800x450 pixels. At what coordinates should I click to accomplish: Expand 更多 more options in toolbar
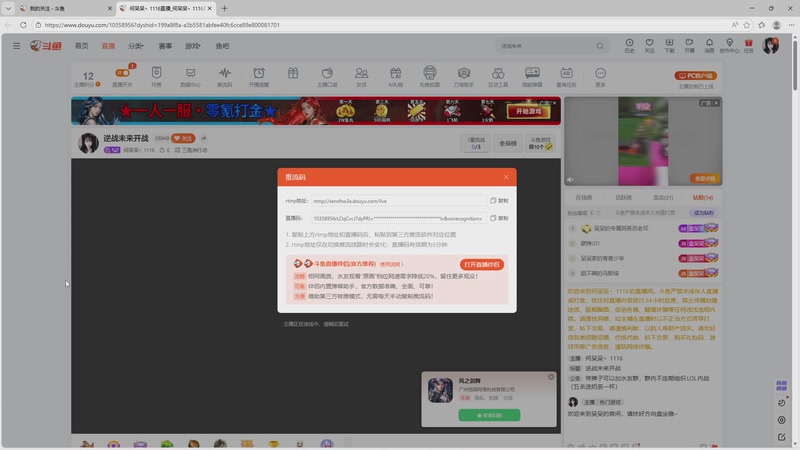pyautogui.click(x=601, y=76)
